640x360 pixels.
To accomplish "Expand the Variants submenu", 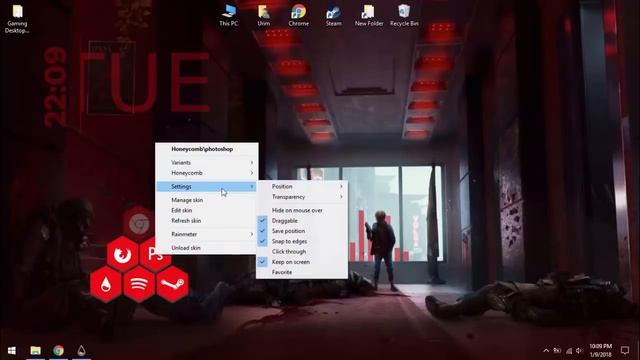I will tap(207, 162).
